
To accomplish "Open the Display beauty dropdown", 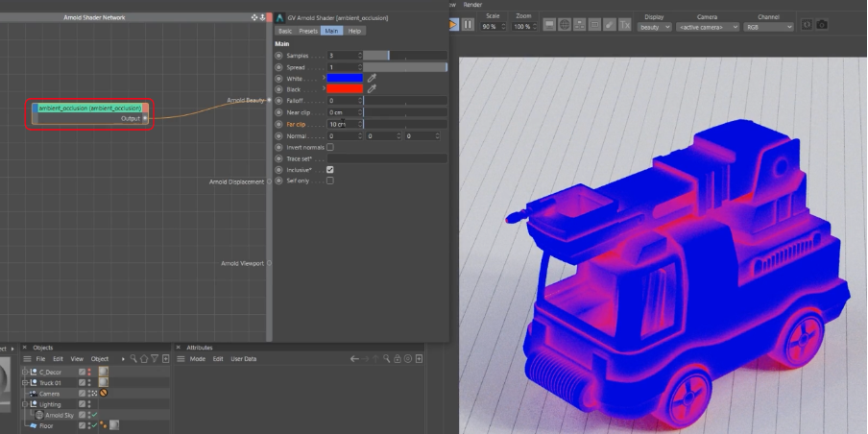I will click(x=654, y=27).
